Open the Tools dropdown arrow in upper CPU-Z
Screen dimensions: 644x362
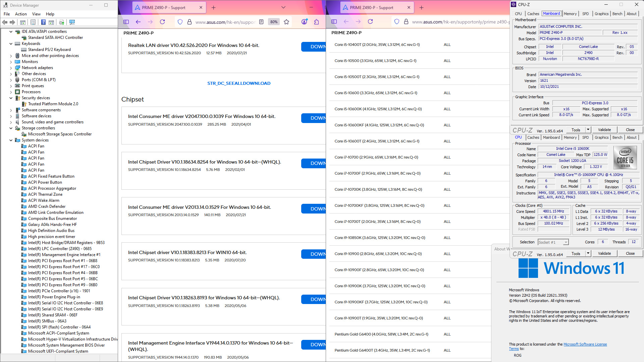(x=588, y=130)
